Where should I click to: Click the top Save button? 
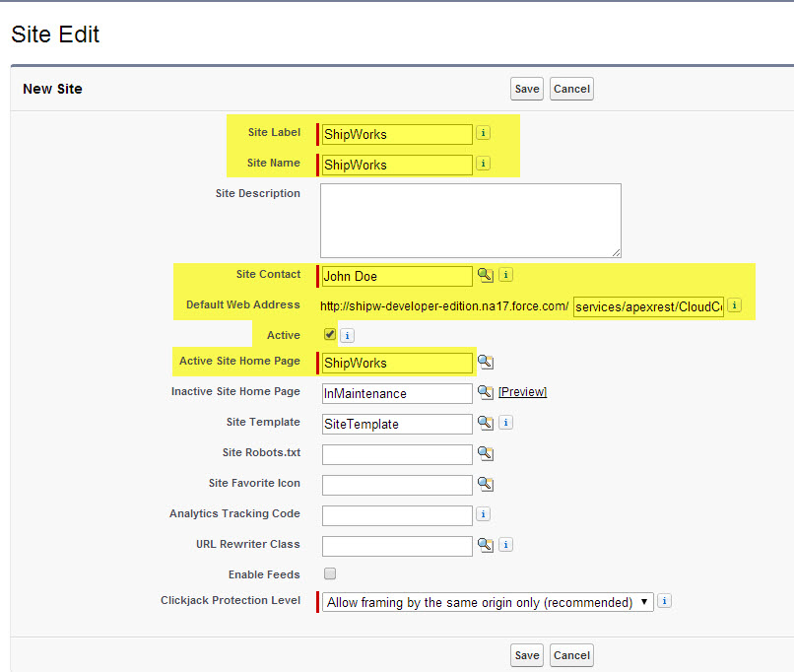(x=527, y=89)
